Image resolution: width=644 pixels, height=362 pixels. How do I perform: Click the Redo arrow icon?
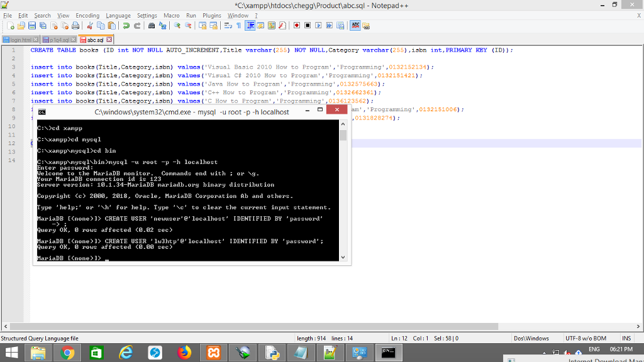(x=137, y=26)
